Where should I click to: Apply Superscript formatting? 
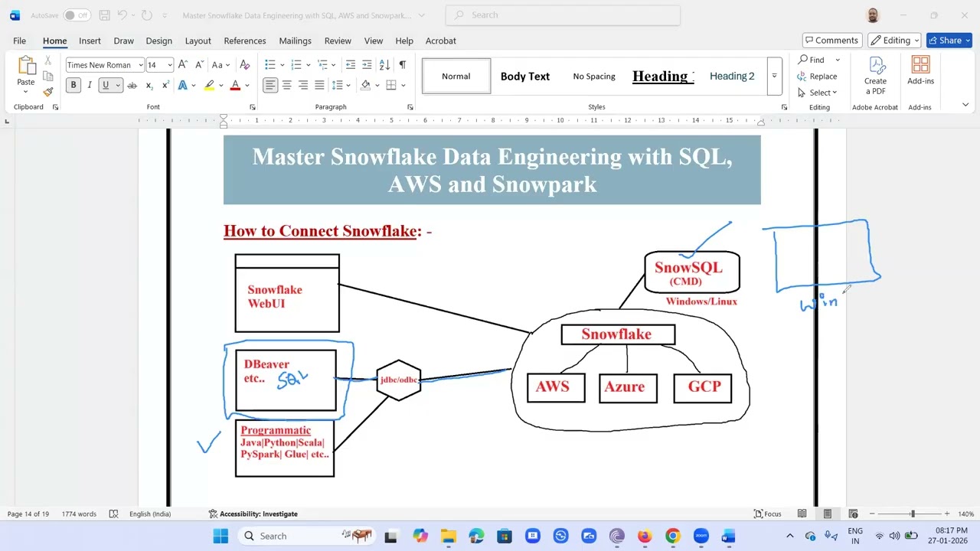point(165,85)
